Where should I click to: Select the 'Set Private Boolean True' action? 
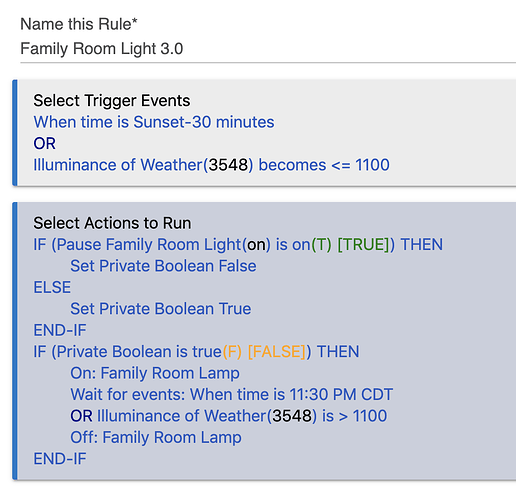[161, 309]
